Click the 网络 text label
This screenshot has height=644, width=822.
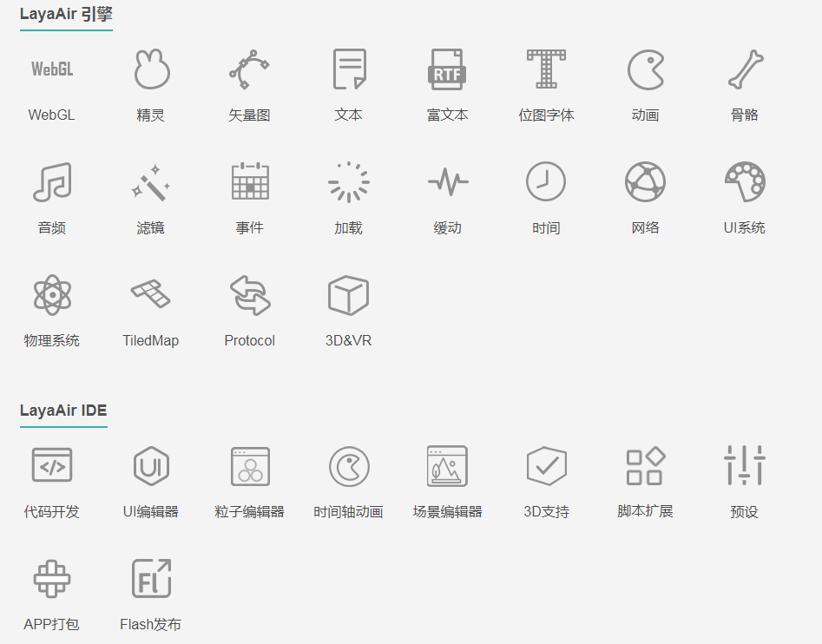click(645, 228)
